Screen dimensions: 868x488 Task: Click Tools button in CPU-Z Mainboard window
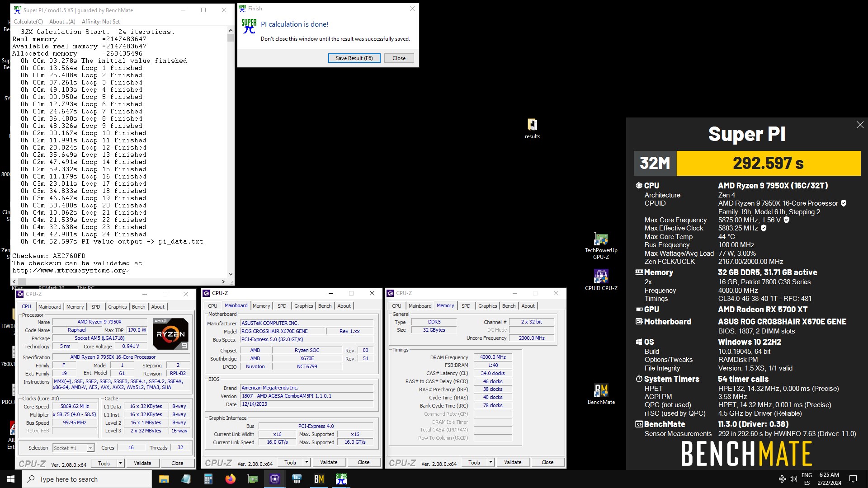pos(290,462)
